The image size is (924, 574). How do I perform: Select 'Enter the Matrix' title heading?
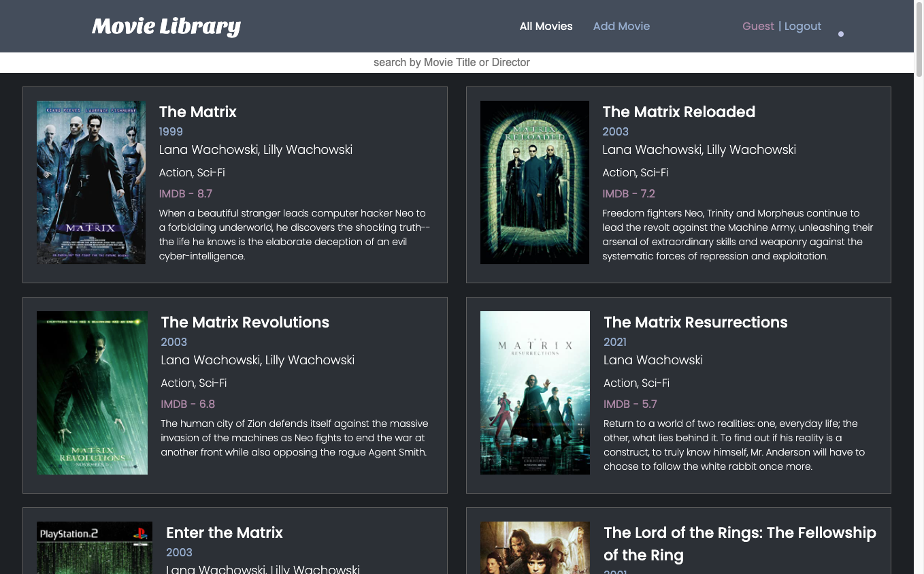pyautogui.click(x=225, y=532)
